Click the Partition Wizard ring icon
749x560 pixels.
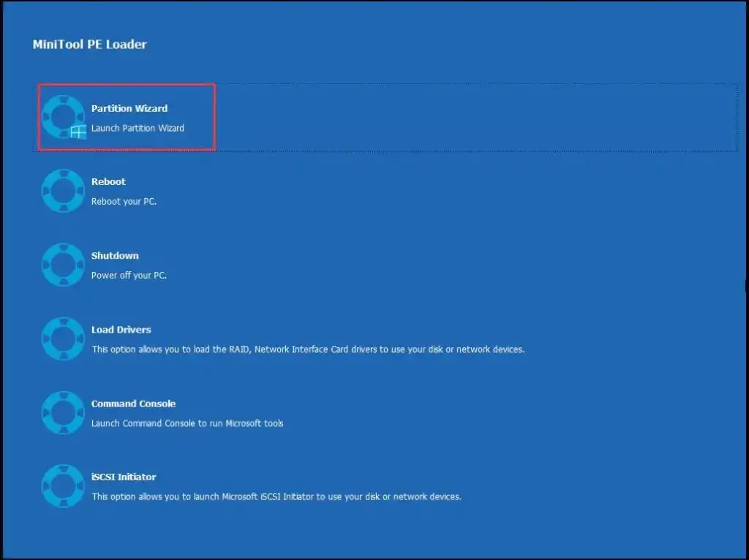(x=63, y=117)
